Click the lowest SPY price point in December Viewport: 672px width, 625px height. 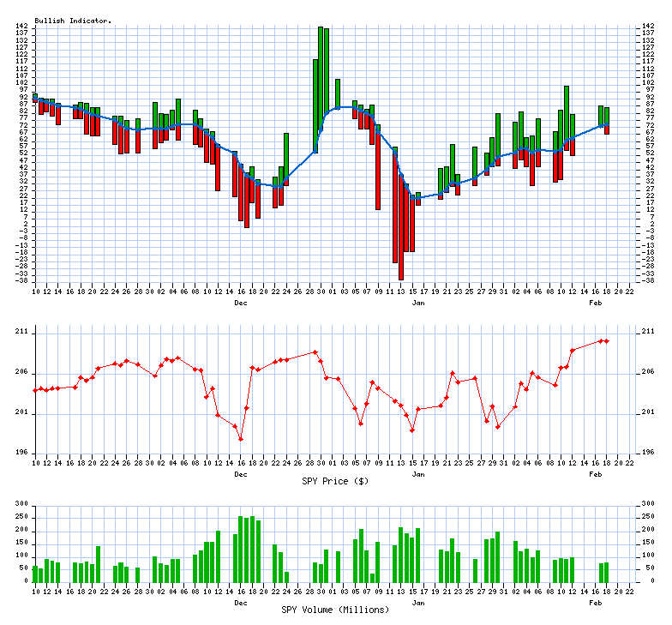(x=241, y=439)
